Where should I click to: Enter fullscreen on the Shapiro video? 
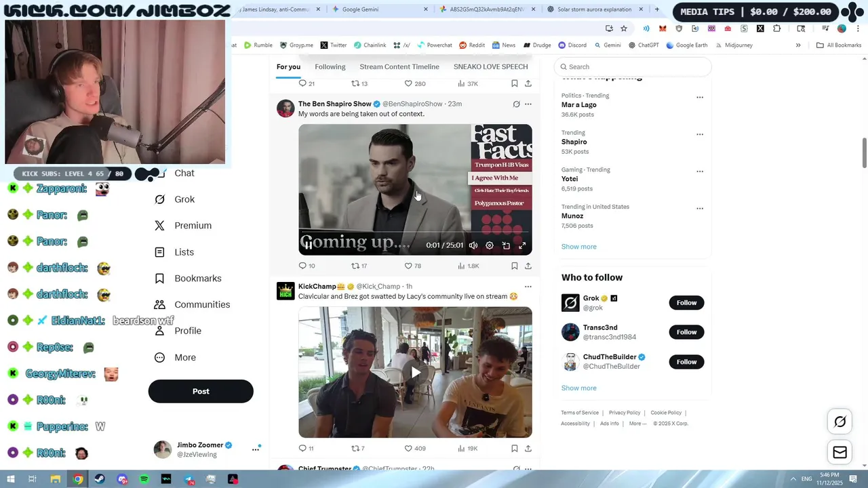[522, 245]
